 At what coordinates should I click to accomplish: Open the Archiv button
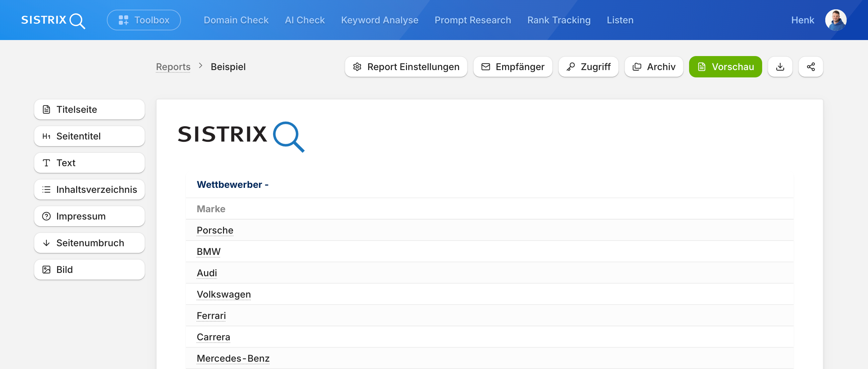click(x=654, y=67)
